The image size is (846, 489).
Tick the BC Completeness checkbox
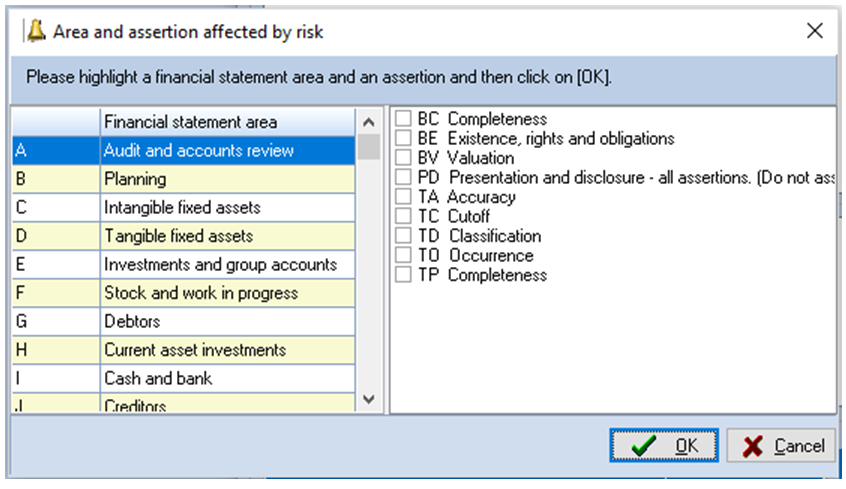(403, 118)
